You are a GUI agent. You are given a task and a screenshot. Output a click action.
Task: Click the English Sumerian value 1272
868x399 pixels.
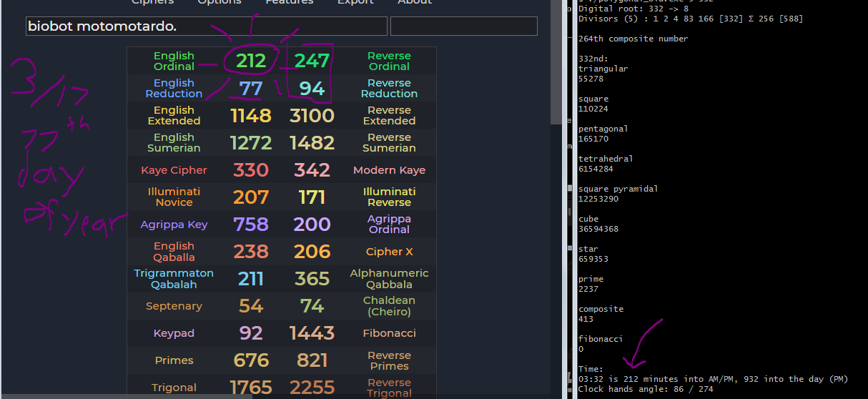pos(251,142)
